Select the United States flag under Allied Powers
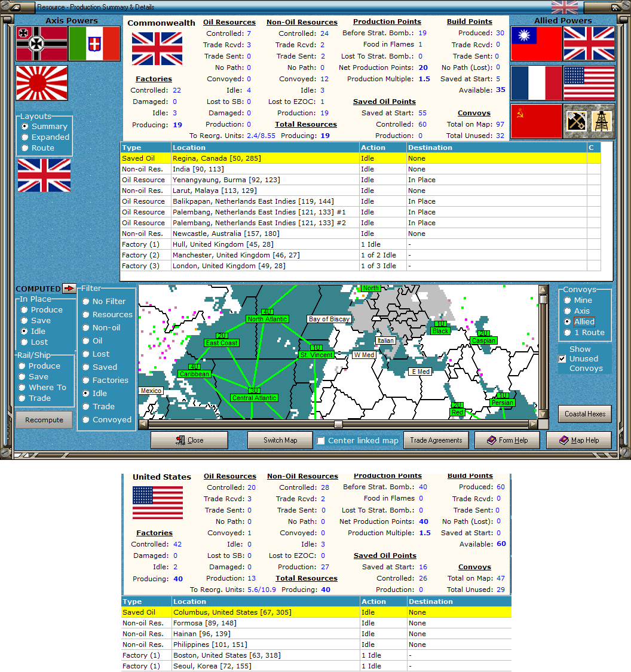The width and height of the screenshot is (631, 672). click(589, 83)
